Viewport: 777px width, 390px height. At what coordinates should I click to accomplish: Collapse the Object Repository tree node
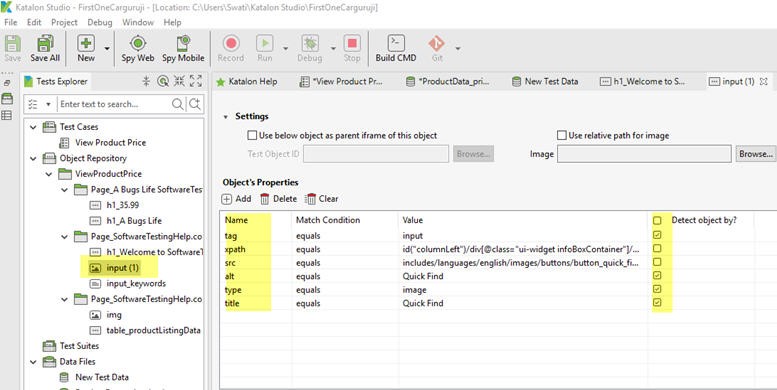tap(33, 159)
